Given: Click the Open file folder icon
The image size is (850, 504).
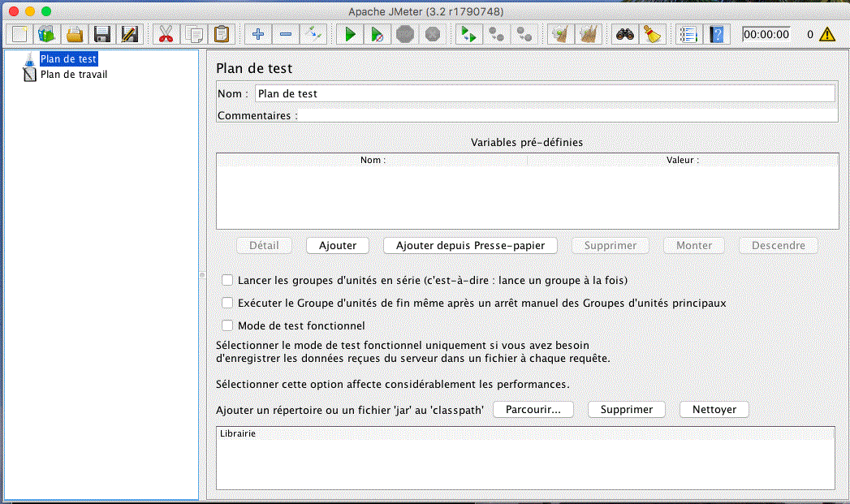Looking at the screenshot, I should click(x=75, y=34).
